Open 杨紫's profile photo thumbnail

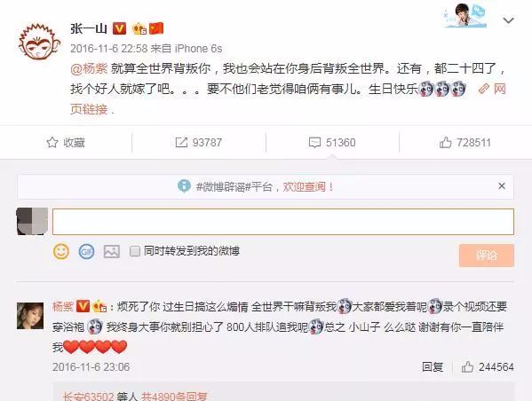click(30, 316)
